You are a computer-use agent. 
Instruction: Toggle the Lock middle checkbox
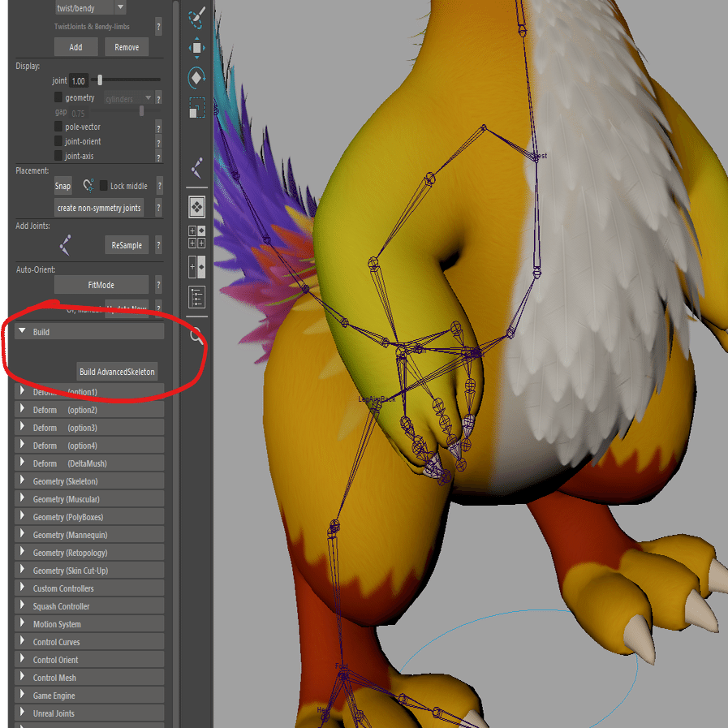click(104, 185)
